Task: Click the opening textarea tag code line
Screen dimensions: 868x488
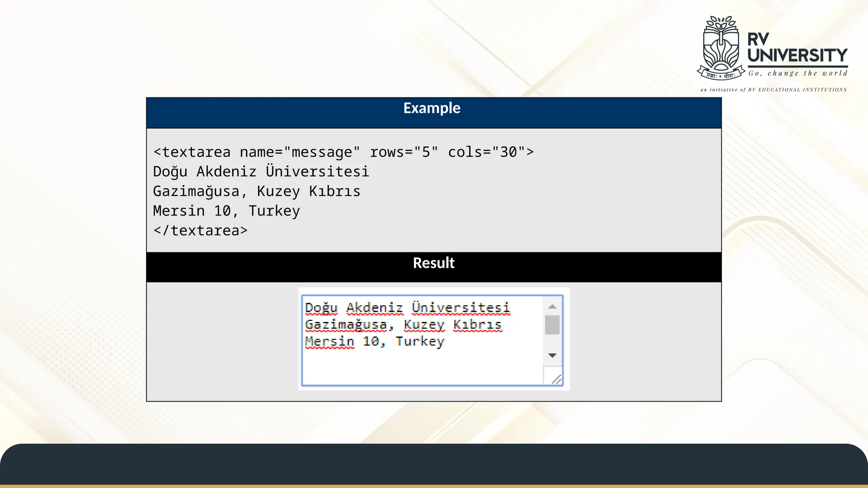Action: pos(343,152)
